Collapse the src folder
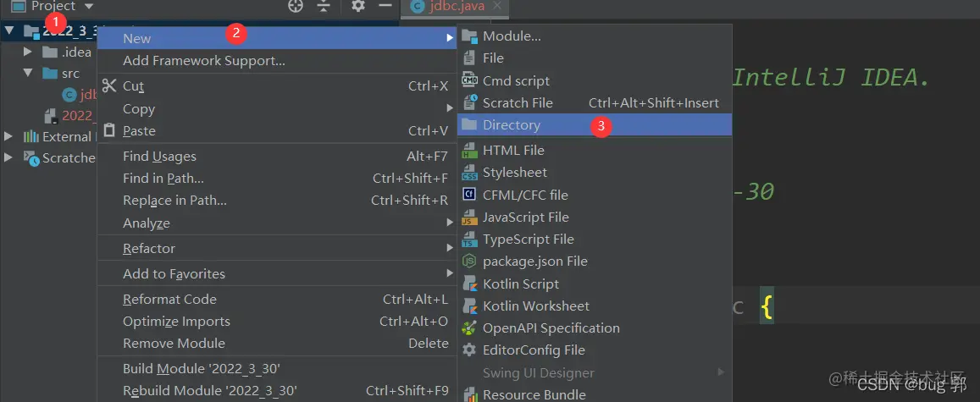 (x=27, y=73)
